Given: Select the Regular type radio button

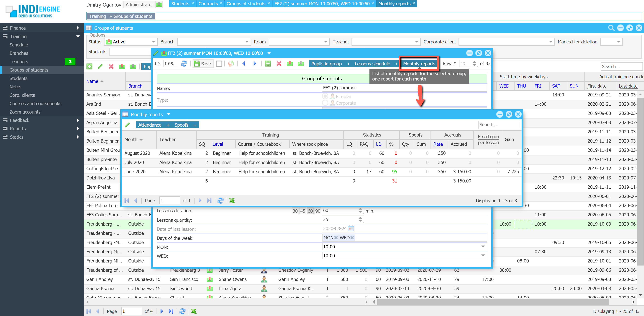Looking at the screenshot, I should pyautogui.click(x=325, y=96).
